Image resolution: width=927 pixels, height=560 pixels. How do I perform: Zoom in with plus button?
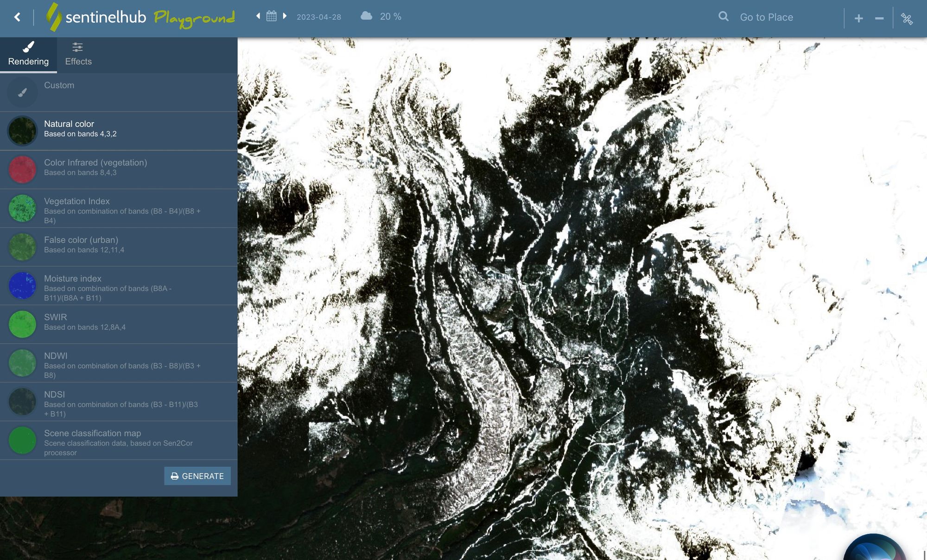coord(858,18)
